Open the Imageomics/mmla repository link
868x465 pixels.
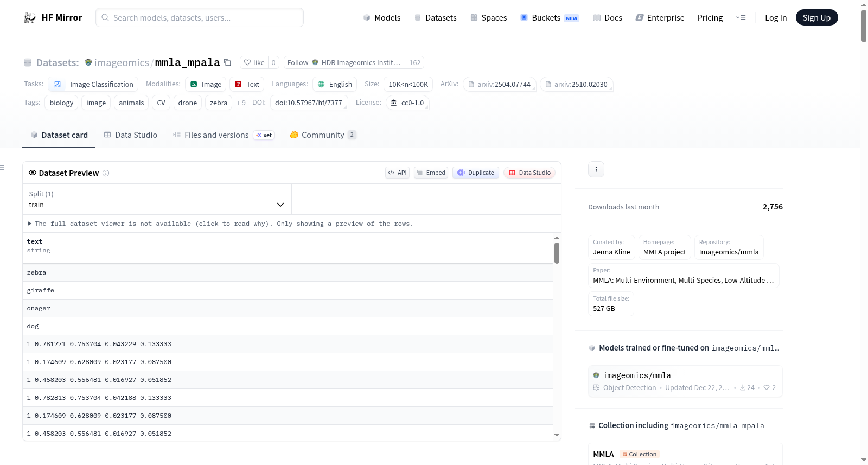[729, 252]
